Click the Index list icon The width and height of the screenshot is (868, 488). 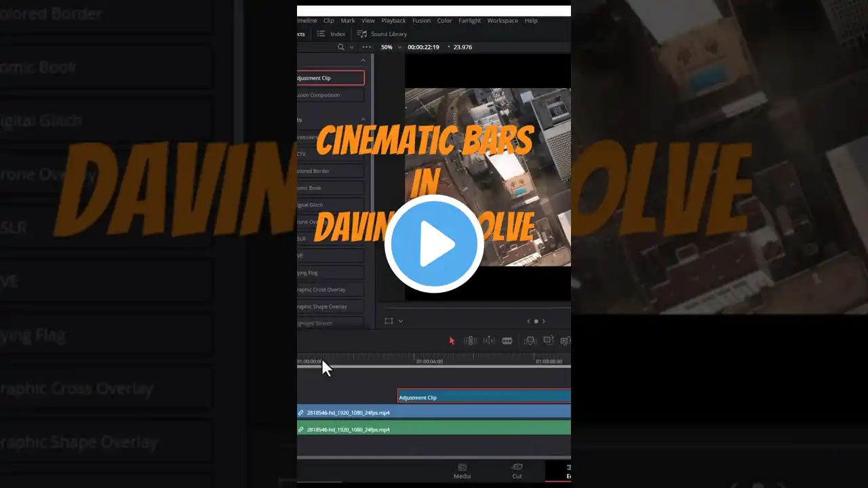click(321, 34)
